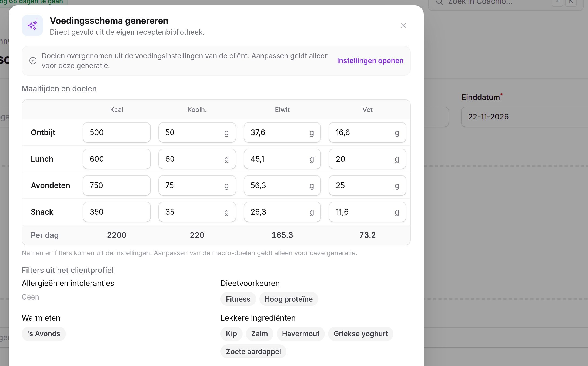Click the Per dag vet total 73.2
This screenshot has height=366, width=588.
367,235
